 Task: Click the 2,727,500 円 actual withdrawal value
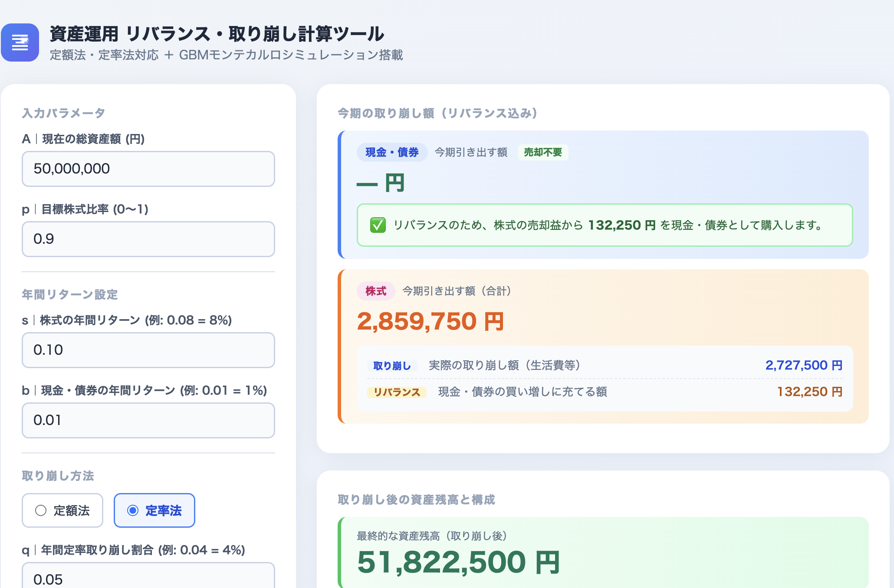coord(804,365)
